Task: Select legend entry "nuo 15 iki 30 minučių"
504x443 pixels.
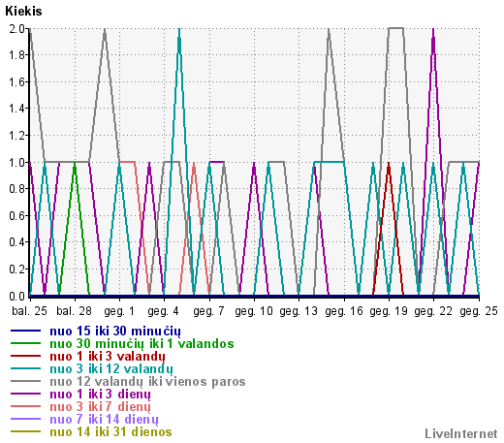Action: (x=115, y=332)
